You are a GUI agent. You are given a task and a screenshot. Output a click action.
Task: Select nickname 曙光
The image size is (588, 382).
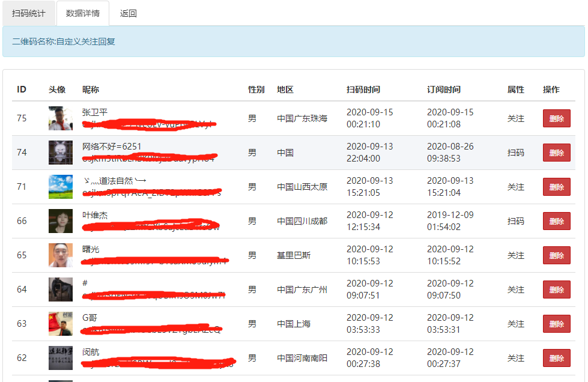(91, 249)
